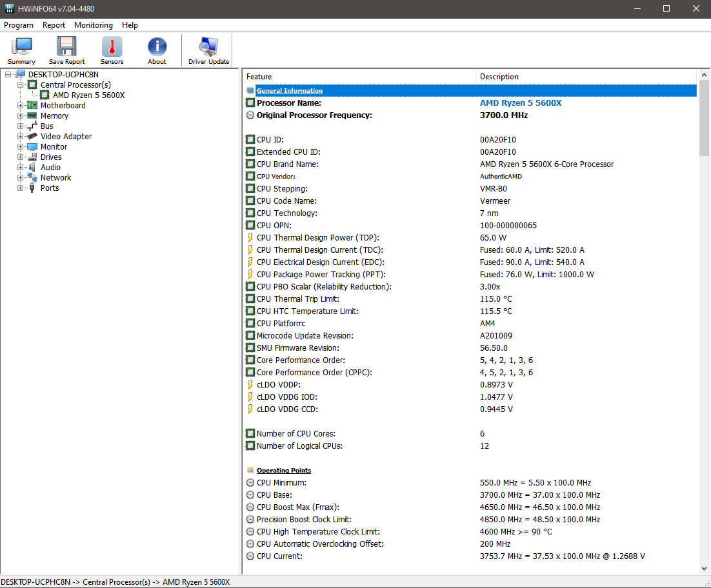711x588 pixels.
Task: Select the CPU Current row
Action: 471,556
